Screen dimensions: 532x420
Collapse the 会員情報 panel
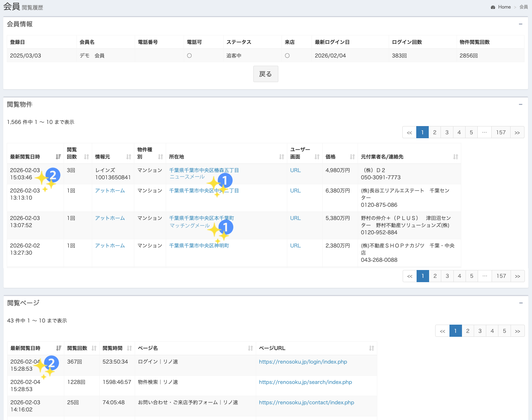click(x=521, y=24)
